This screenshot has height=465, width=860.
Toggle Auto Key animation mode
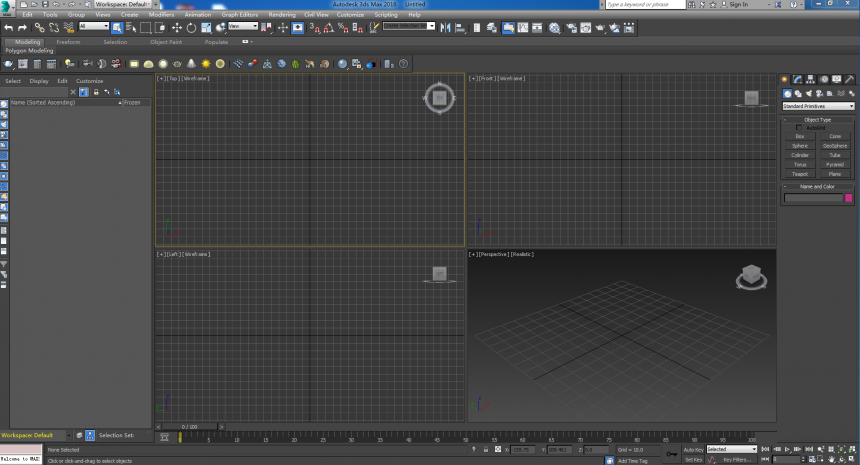(x=693, y=450)
